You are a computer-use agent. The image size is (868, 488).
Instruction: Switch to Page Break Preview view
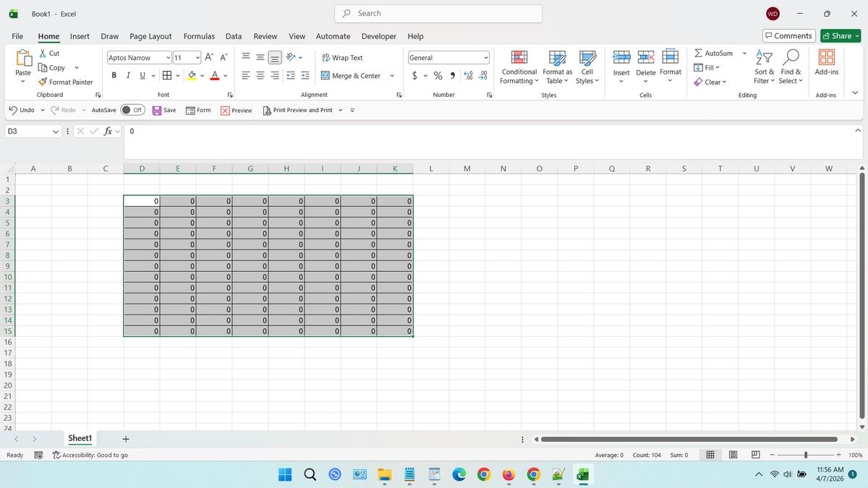(x=755, y=455)
